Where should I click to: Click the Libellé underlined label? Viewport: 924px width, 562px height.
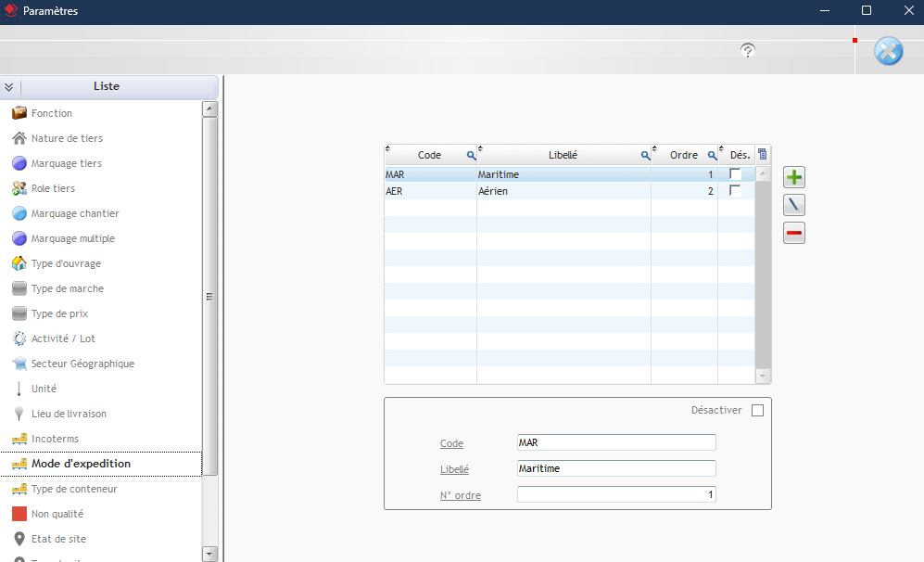pyautogui.click(x=454, y=469)
